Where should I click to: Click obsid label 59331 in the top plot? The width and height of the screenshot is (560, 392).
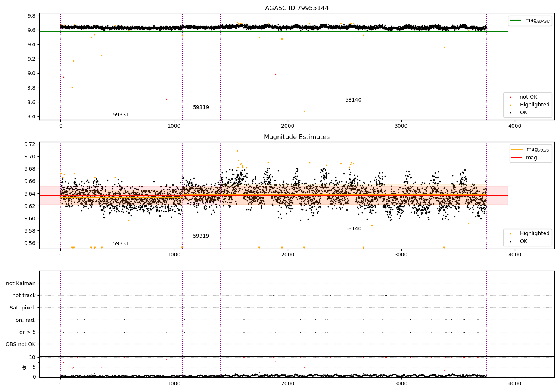pos(121,115)
